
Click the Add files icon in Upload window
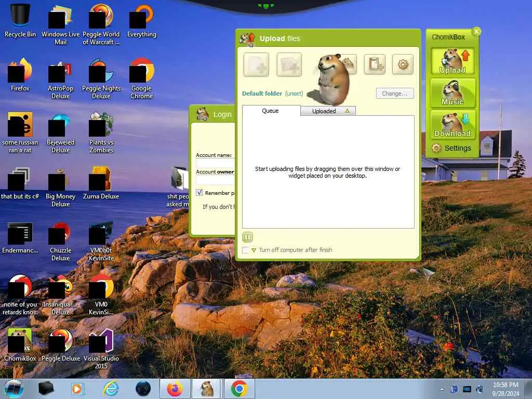click(x=256, y=64)
